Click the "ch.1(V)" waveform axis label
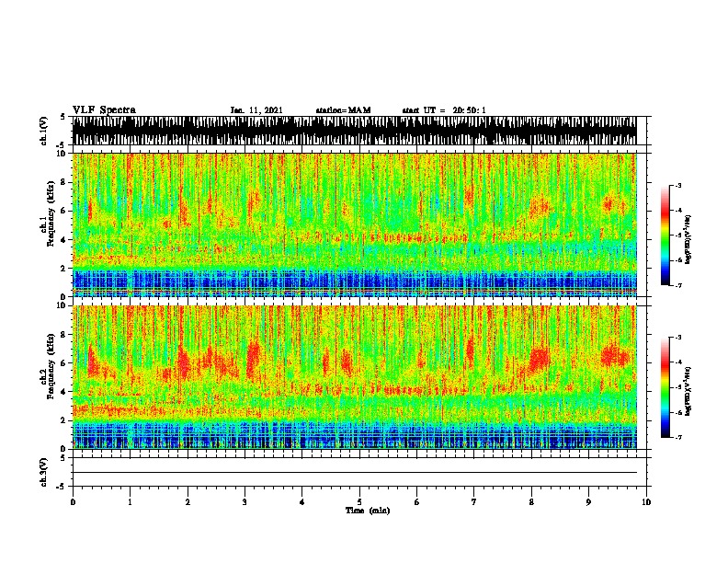 coord(43,131)
